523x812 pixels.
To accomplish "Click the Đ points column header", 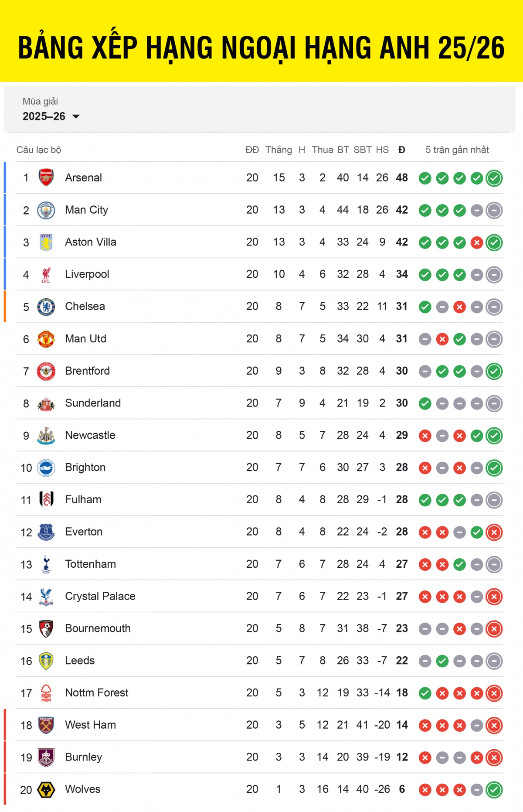I will [402, 150].
